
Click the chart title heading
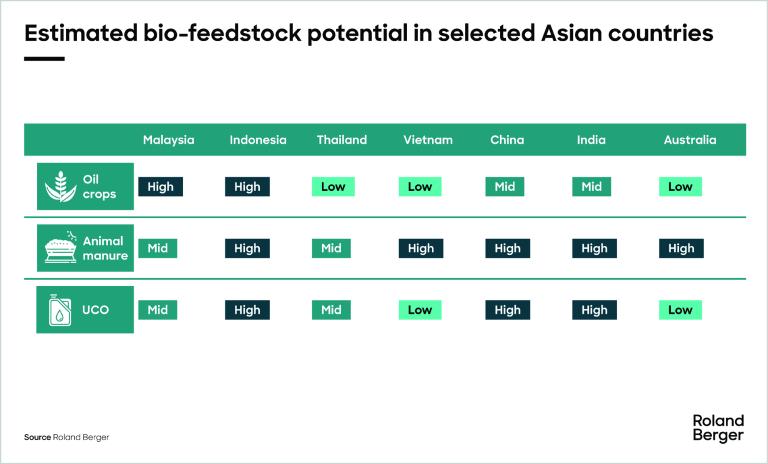click(x=368, y=33)
